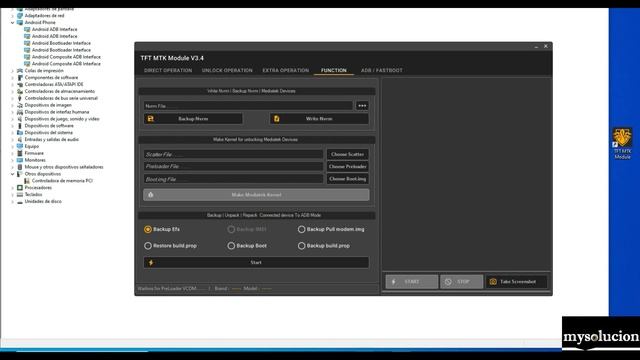640x360 pixels.
Task: Click the Firmware chip icon
Action: coord(20,153)
